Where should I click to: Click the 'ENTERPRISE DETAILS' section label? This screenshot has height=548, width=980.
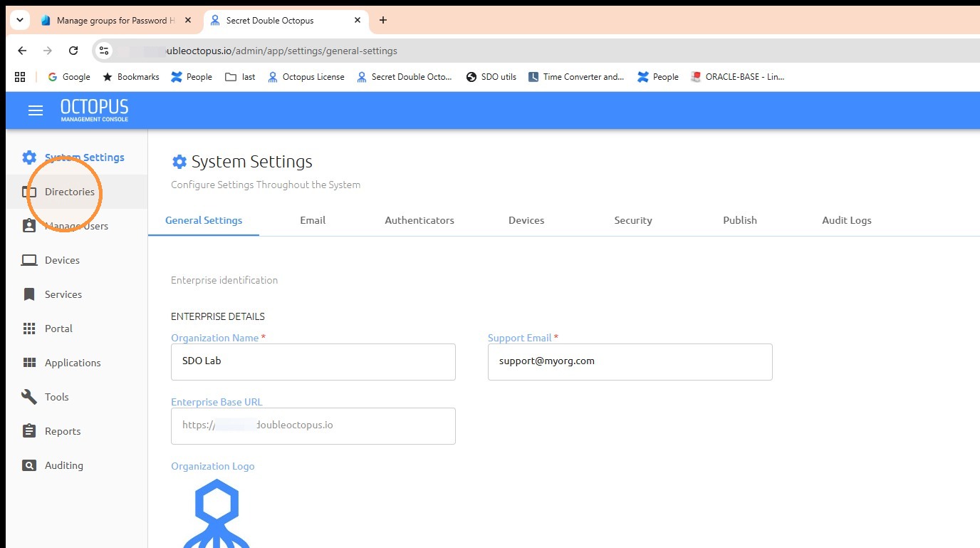pyautogui.click(x=218, y=316)
